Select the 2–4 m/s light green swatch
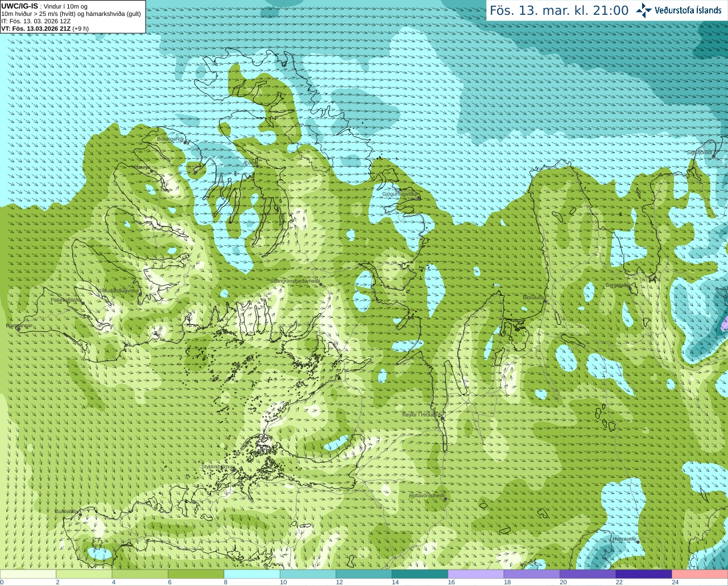 [x=84, y=574]
